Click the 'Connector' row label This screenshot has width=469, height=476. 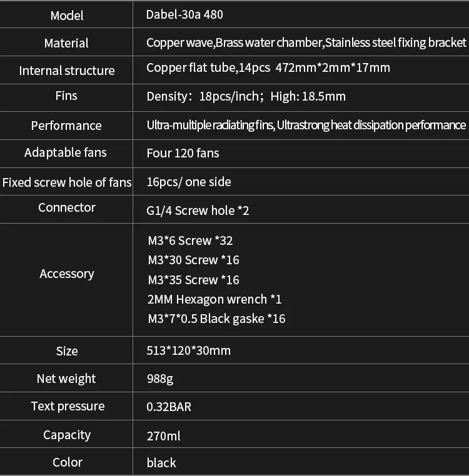[66, 207]
